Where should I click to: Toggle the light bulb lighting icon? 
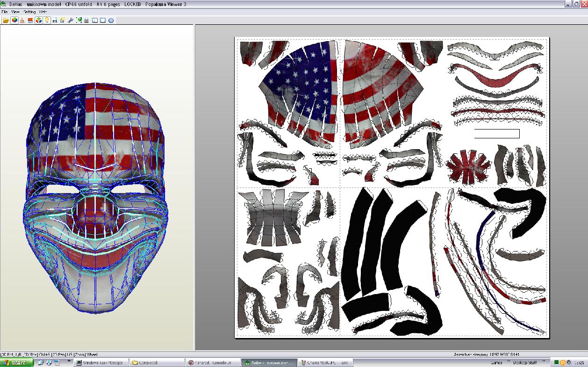[x=47, y=21]
